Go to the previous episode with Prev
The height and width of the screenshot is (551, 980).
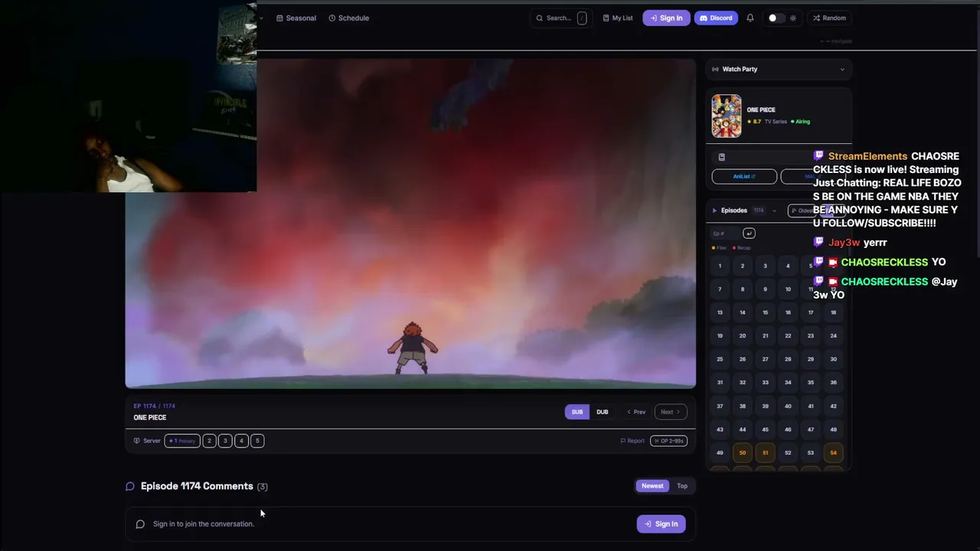tap(636, 412)
